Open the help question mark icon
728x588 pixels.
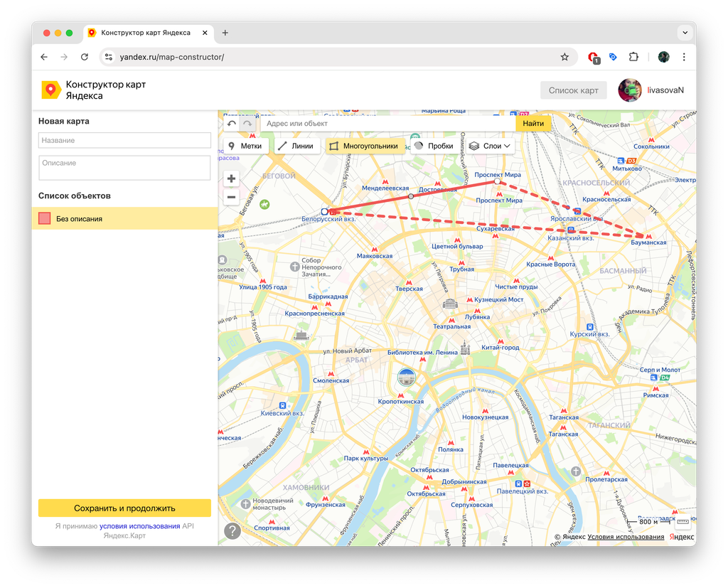(232, 530)
